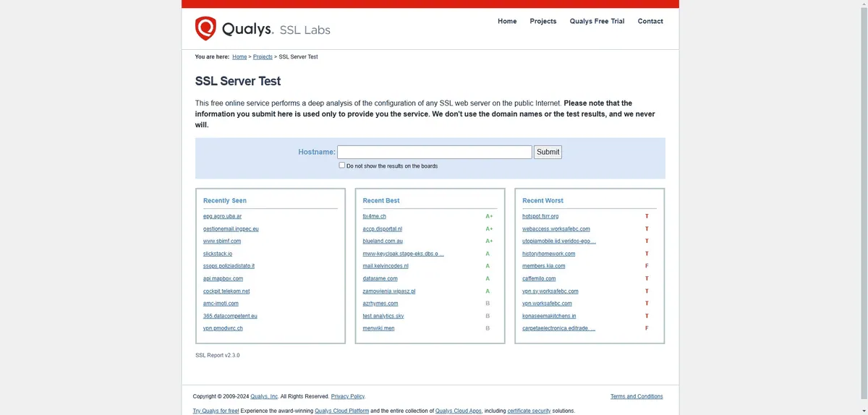Click the Recently Seen heading

coord(225,200)
